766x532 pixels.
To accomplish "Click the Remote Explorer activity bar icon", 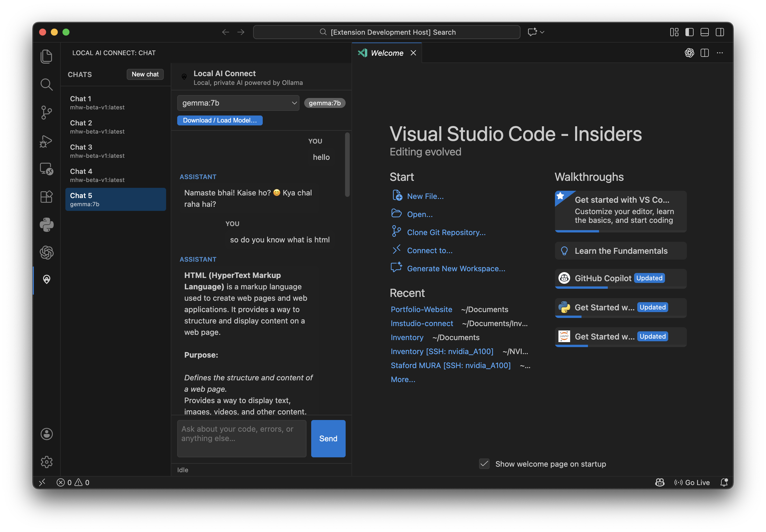I will pyautogui.click(x=46, y=169).
